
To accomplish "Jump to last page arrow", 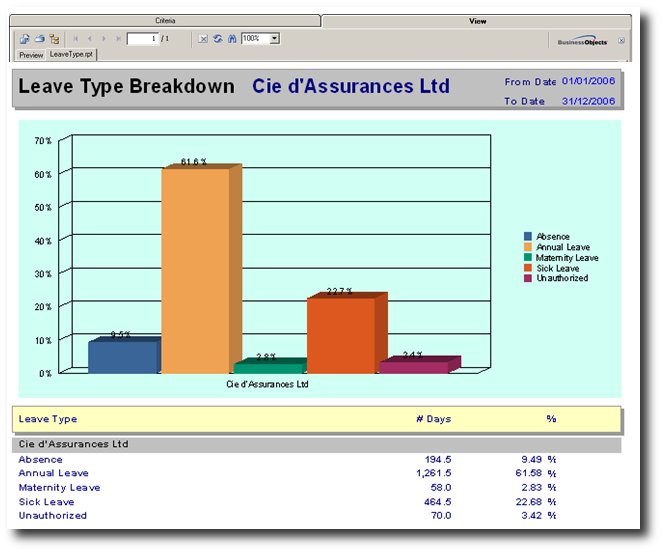I will 118,39.
